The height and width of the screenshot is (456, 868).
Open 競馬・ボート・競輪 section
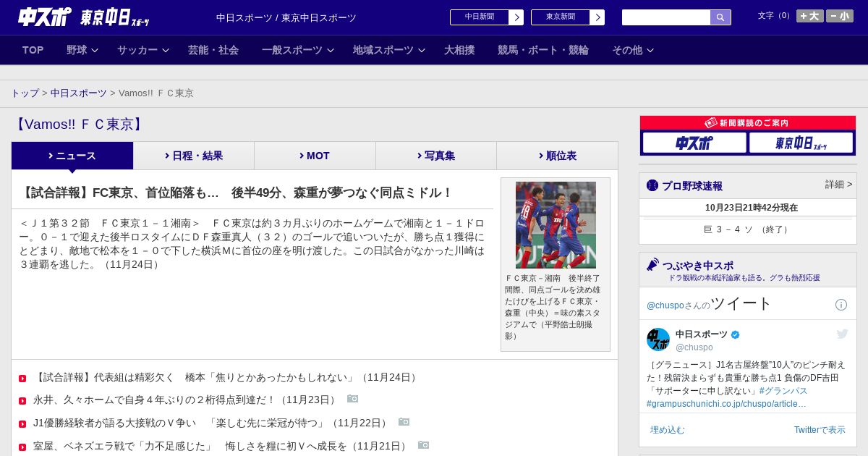click(x=543, y=50)
